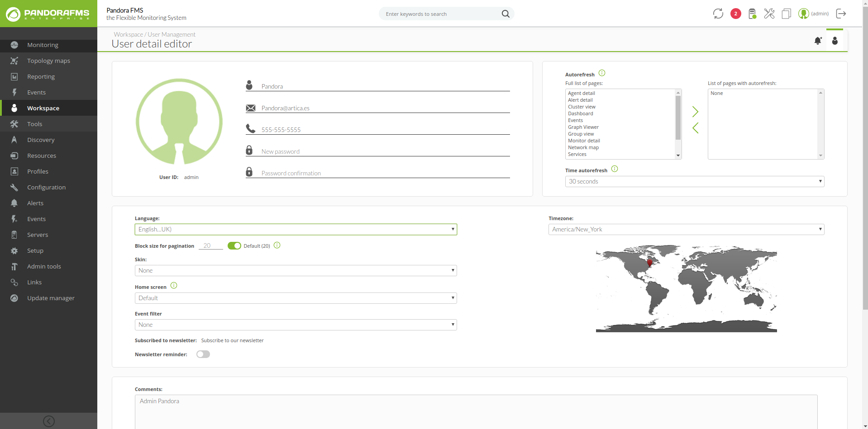Open the Links menu item
This screenshot has height=429, width=868.
tap(48, 282)
